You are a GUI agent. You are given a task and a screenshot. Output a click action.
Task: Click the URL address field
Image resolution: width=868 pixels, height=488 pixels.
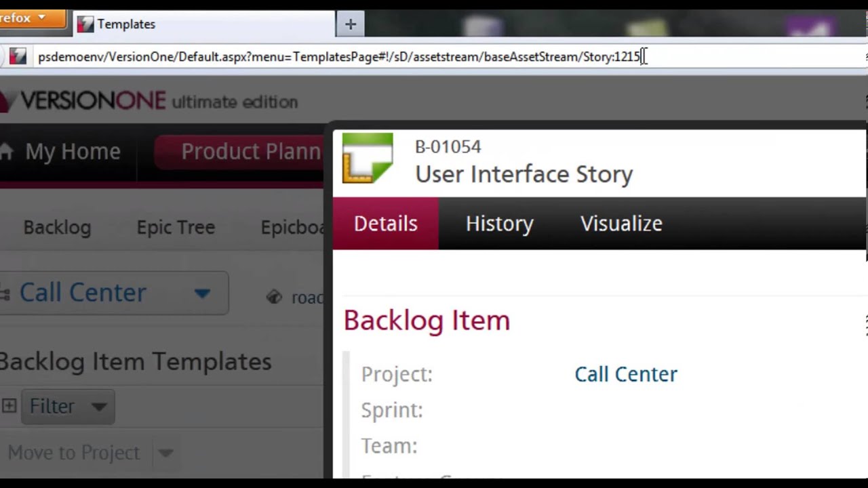tap(448, 56)
